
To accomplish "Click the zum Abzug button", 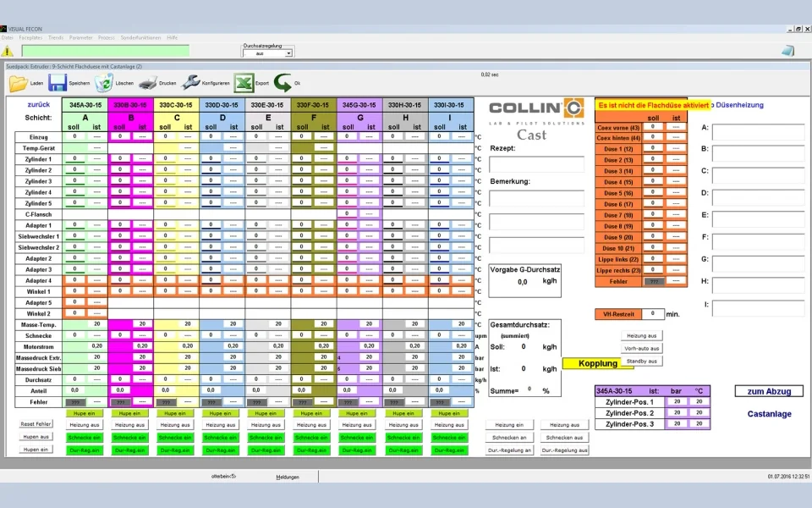I will click(769, 391).
